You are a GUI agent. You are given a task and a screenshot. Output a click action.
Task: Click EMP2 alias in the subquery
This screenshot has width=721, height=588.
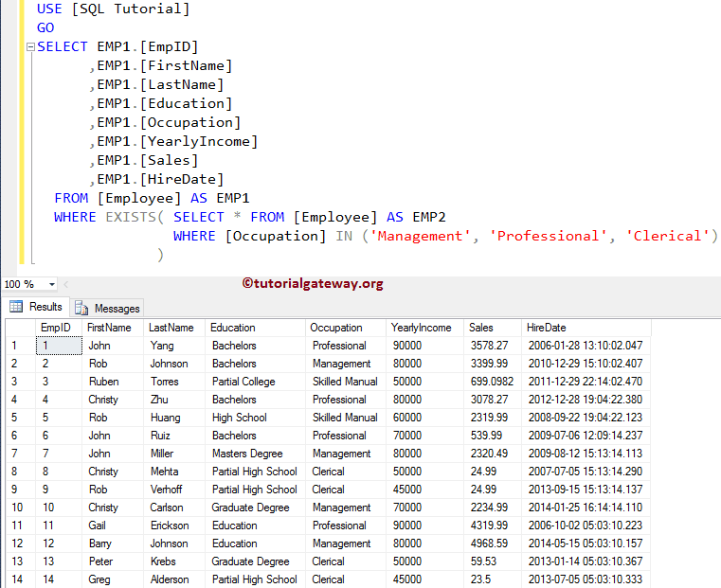[x=428, y=217]
